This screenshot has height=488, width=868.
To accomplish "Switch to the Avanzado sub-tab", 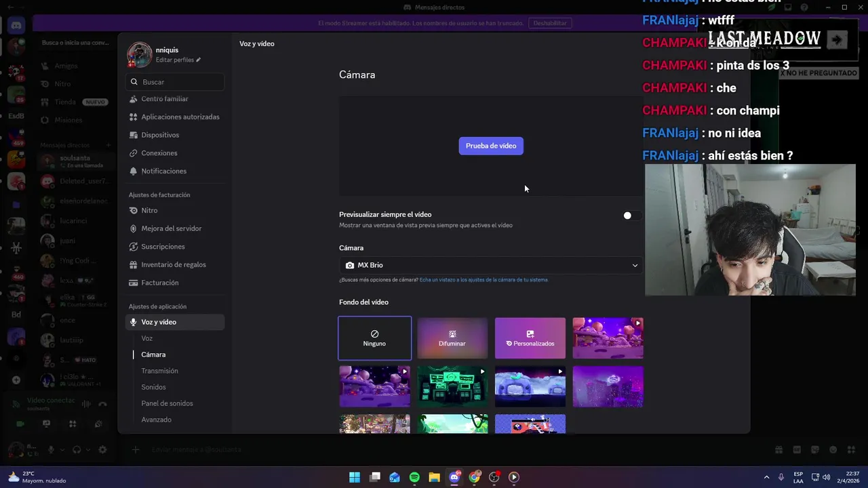I will (156, 420).
